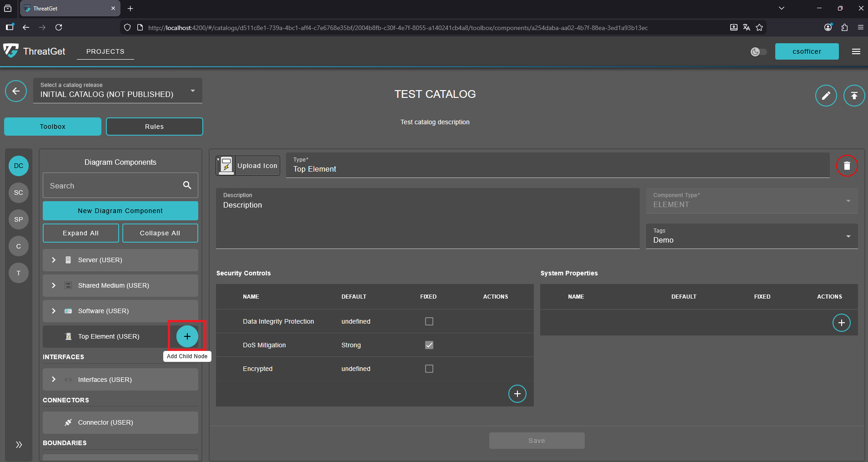Click the search magnifier icon
The image size is (868, 462).
click(x=187, y=185)
